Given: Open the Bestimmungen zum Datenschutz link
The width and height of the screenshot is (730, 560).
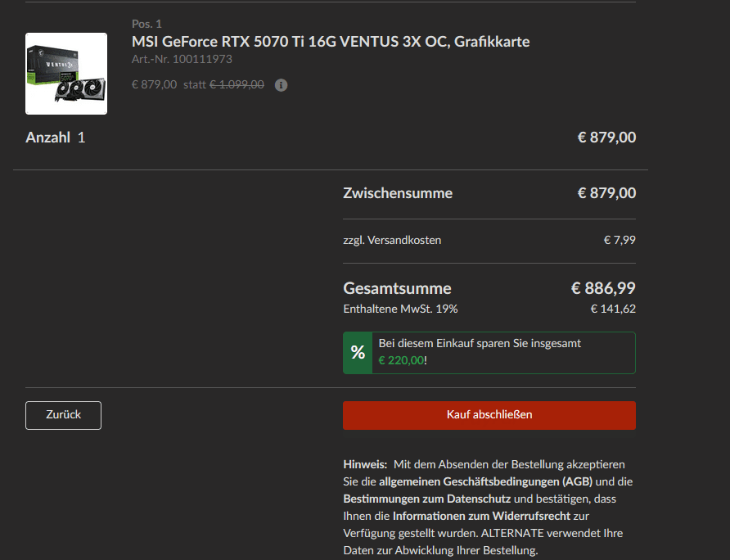Looking at the screenshot, I should (426, 499).
